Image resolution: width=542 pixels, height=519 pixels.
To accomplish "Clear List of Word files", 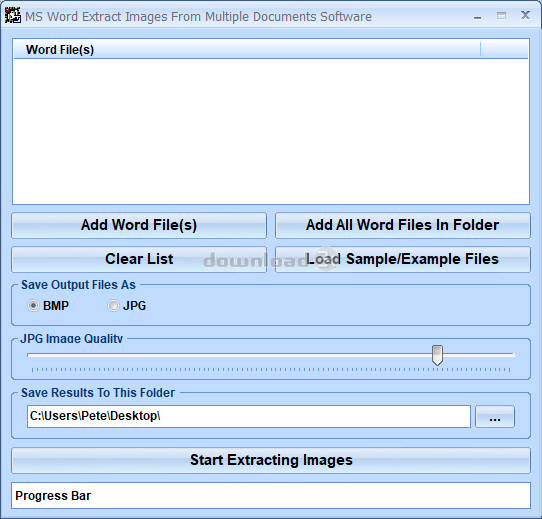I will (139, 259).
